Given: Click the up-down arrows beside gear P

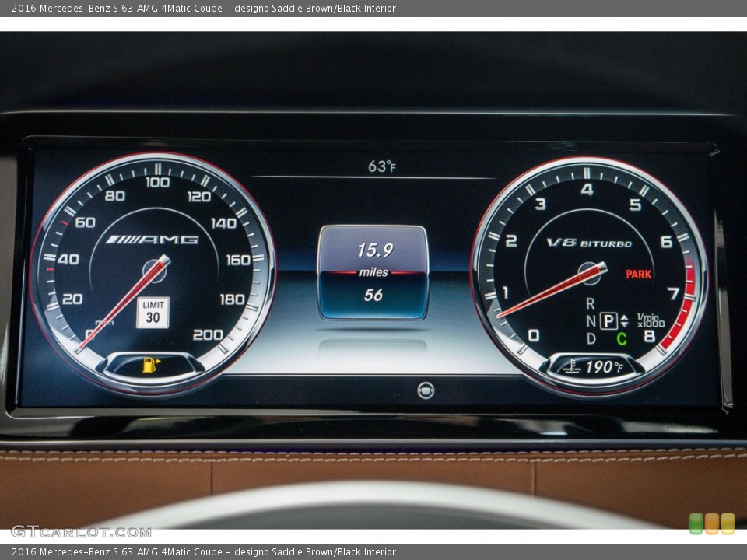Looking at the screenshot, I should (x=624, y=321).
